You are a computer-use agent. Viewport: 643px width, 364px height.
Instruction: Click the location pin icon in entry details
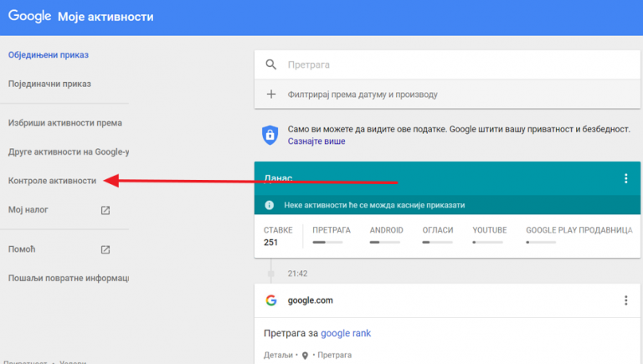coord(305,356)
